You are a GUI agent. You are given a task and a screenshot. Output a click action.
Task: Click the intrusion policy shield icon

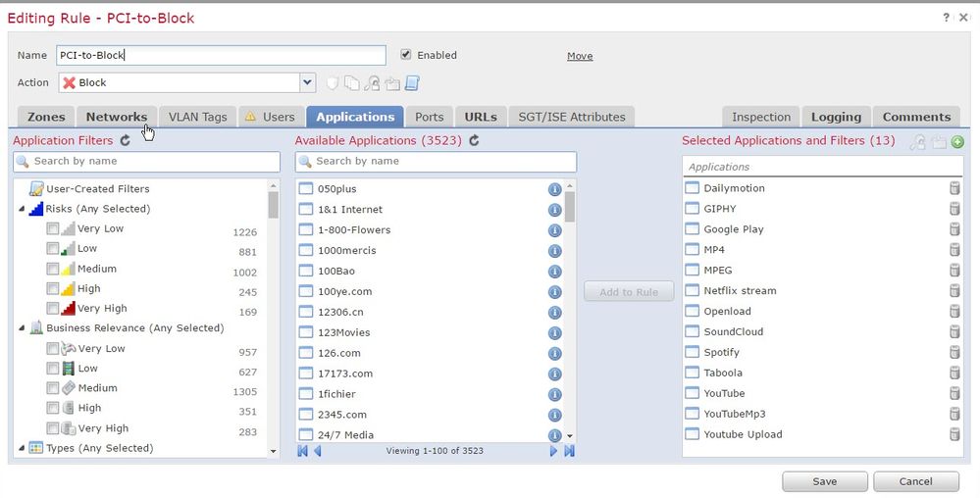333,83
